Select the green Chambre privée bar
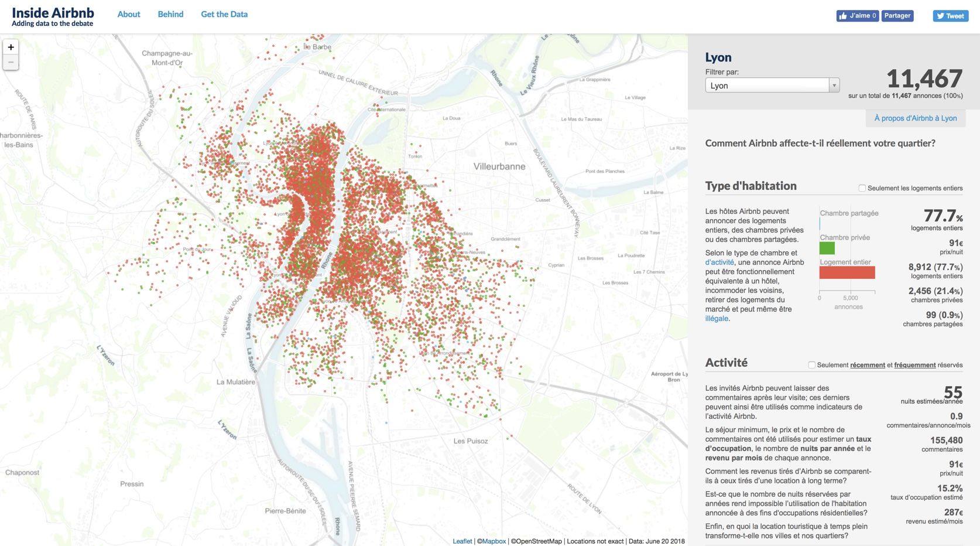The width and height of the screenshot is (980, 546). [x=827, y=248]
